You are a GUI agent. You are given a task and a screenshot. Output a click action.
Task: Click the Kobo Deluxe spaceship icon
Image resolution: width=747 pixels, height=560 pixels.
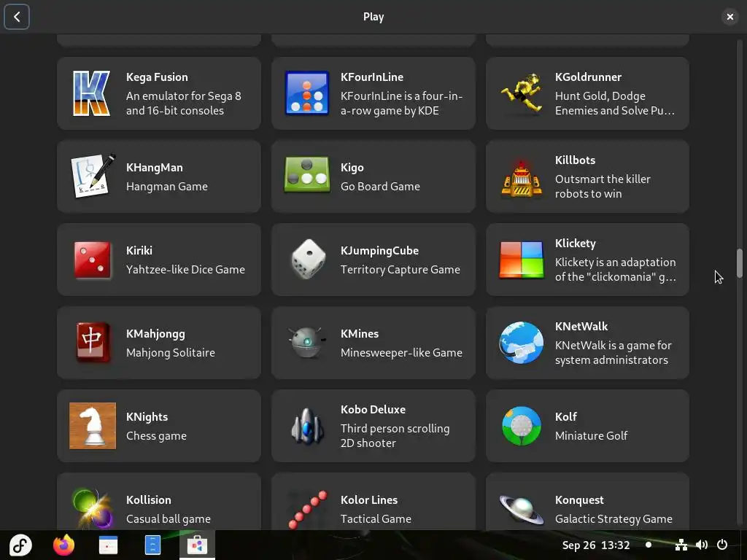tap(307, 426)
